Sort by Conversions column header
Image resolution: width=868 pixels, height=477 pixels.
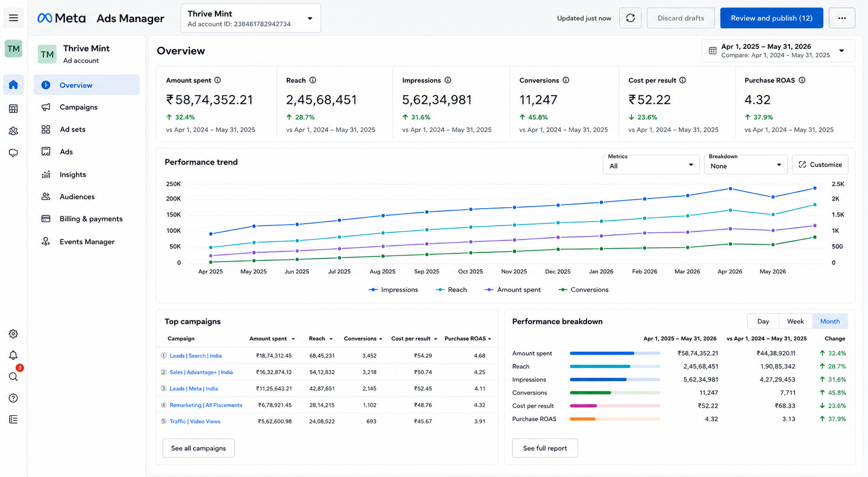coord(363,339)
